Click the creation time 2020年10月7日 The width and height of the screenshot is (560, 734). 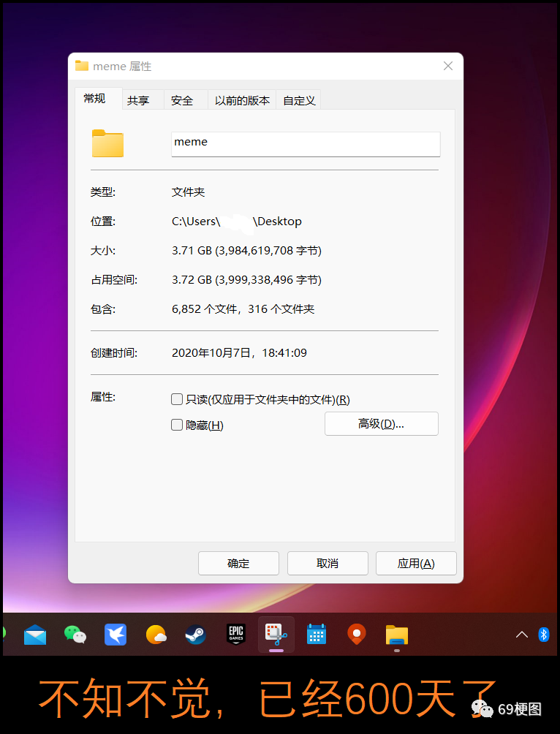coord(239,352)
